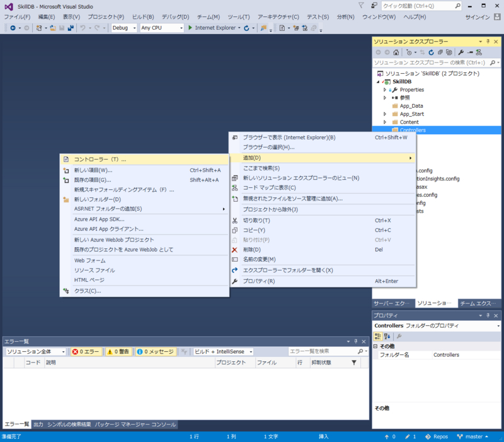This screenshot has width=504, height=442.
Task: Expand the Properties node in the tree
Action: pyautogui.click(x=385, y=90)
